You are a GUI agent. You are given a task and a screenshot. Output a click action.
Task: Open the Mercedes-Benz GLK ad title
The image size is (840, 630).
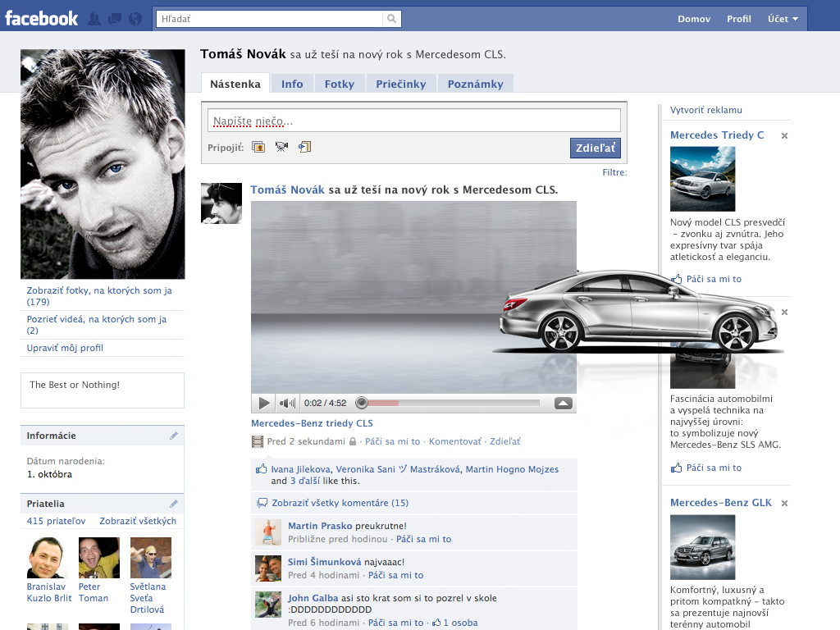click(x=720, y=503)
